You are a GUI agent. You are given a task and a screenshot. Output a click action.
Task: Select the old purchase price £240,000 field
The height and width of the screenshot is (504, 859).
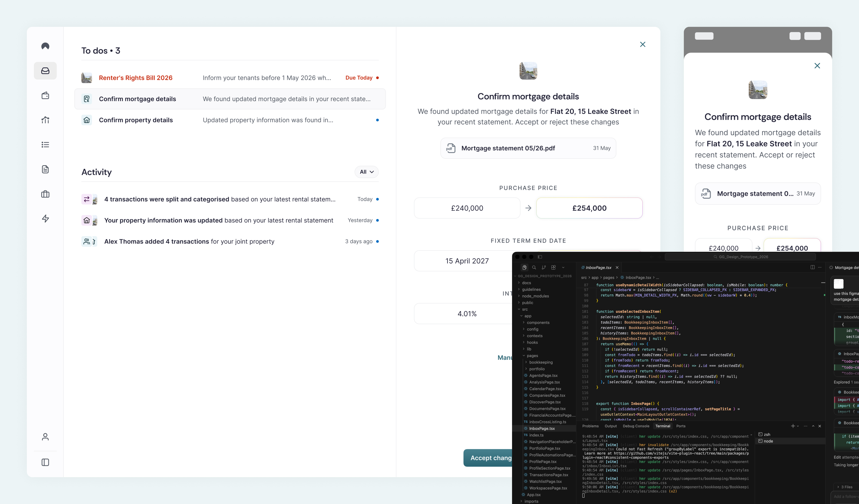coord(467,208)
